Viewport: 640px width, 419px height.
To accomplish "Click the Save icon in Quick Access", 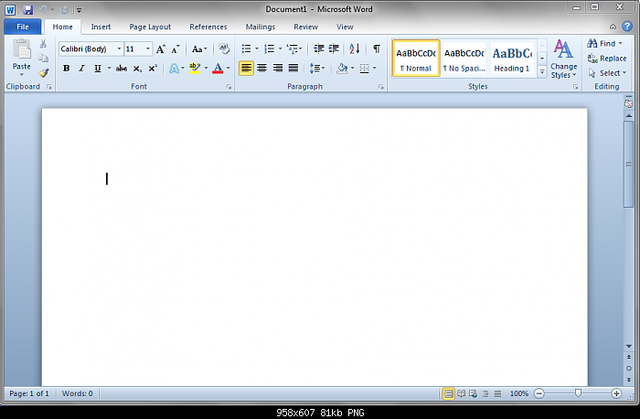I will tap(28, 9).
